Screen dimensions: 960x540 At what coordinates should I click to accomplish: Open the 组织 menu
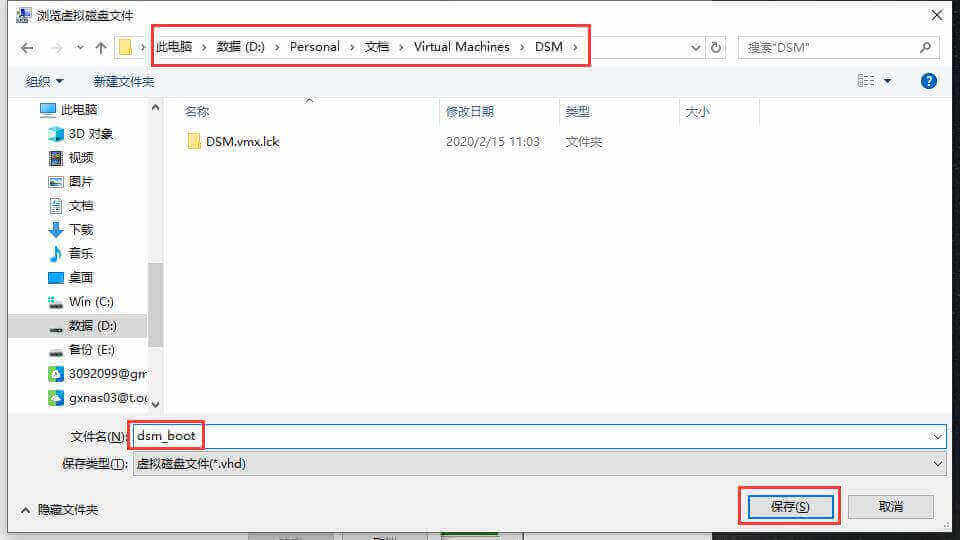point(44,81)
